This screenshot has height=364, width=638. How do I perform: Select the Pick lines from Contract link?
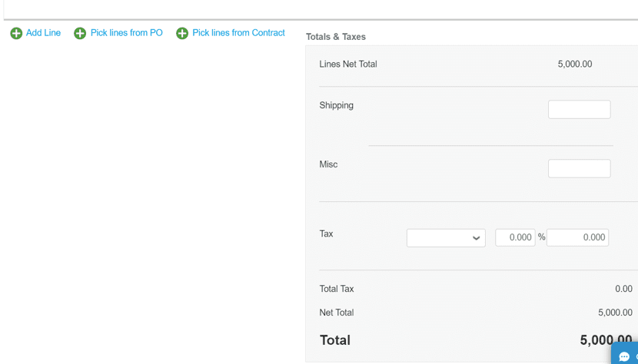[x=238, y=33]
